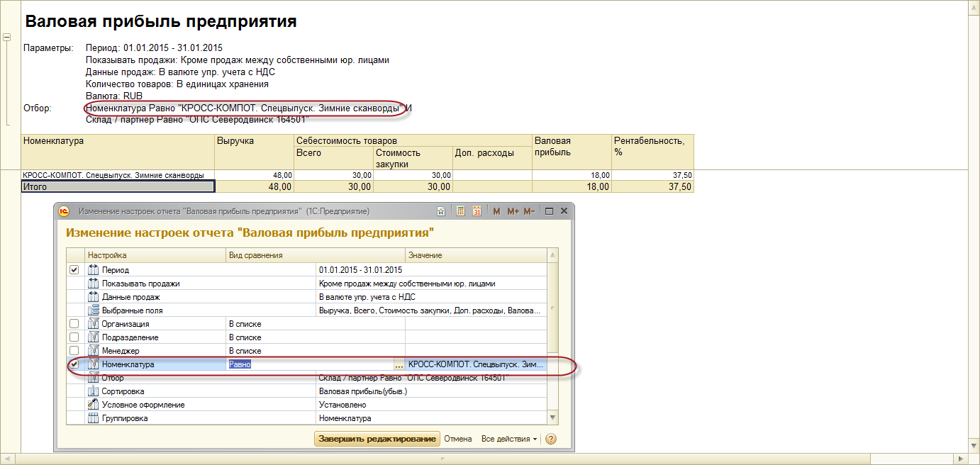Click Завершить редактирование button
The width and height of the screenshot is (980, 465).
click(x=377, y=439)
